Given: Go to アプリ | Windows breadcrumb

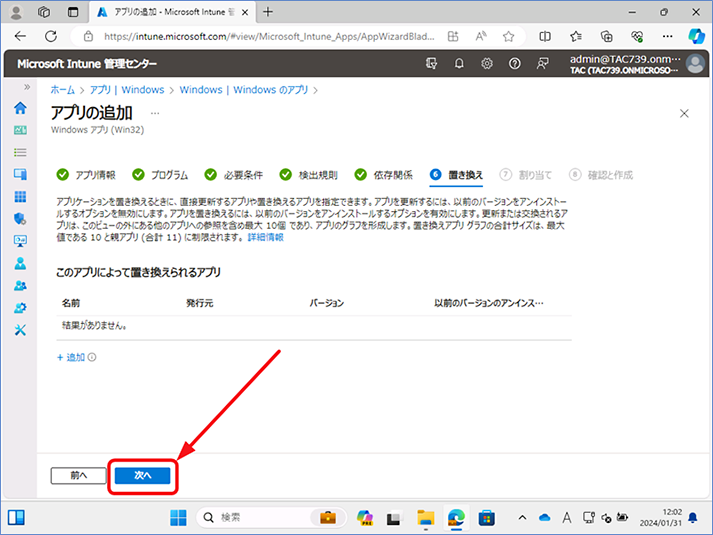Looking at the screenshot, I should pos(127,90).
